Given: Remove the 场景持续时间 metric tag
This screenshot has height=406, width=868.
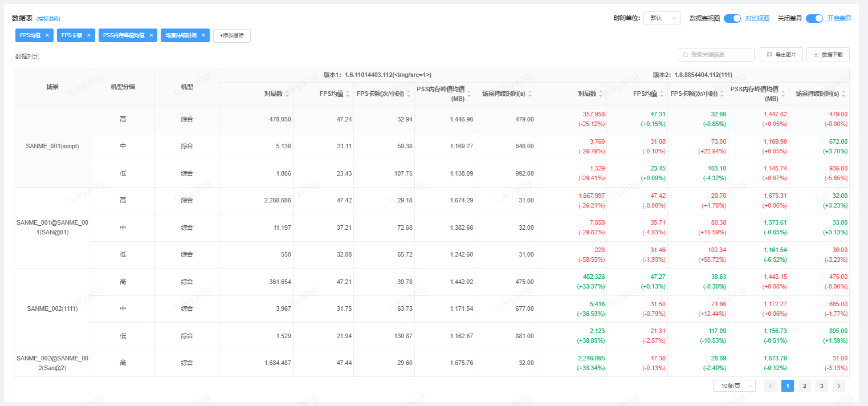Looking at the screenshot, I should tap(203, 35).
